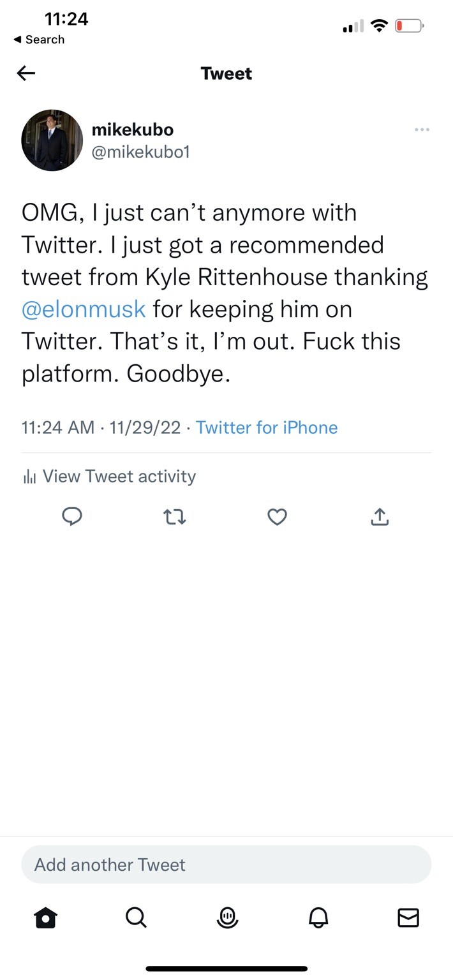Screen dimensions: 453x980
Task: Open the Messages envelope icon
Action: click(408, 917)
